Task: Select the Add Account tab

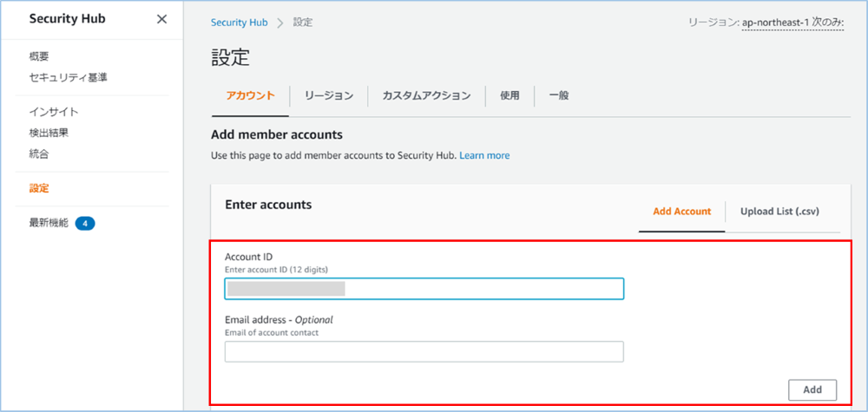Action: (681, 211)
